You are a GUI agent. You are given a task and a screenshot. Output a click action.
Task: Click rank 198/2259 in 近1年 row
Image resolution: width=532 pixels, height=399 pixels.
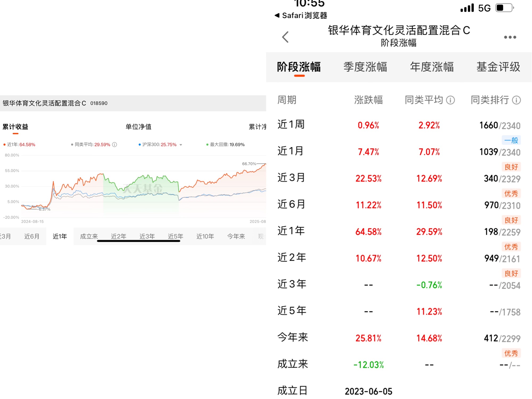point(502,232)
